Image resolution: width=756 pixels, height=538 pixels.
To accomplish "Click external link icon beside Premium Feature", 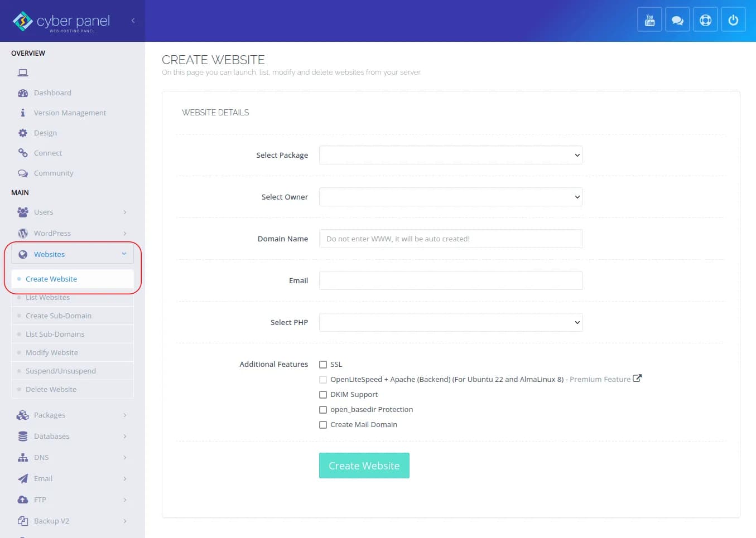I will [x=637, y=379].
